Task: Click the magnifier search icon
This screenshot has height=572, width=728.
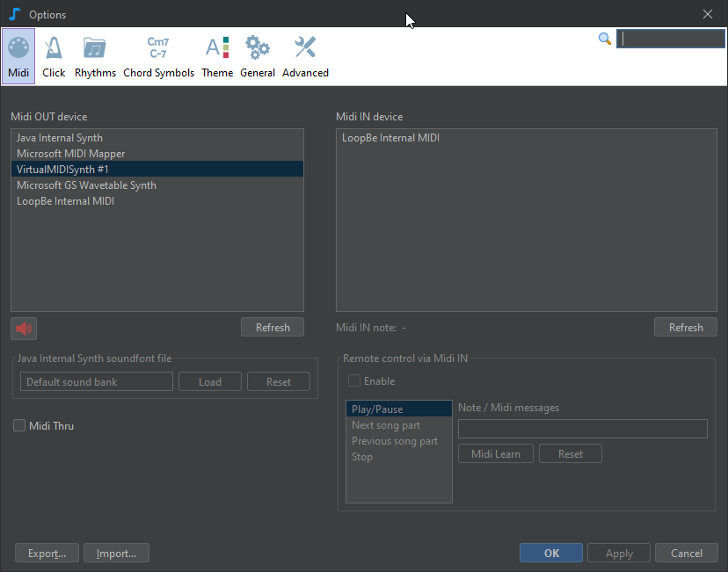Action: coord(605,39)
